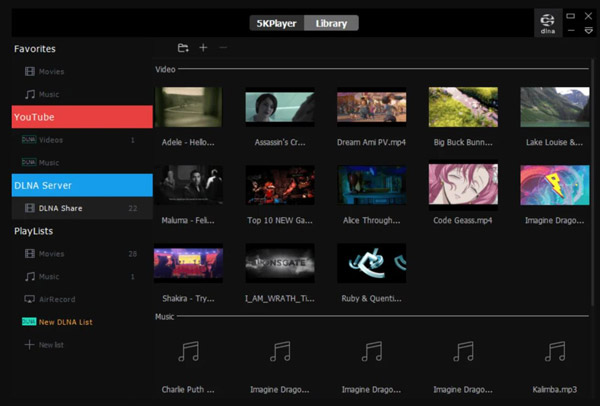Click the film icon beside PlayLists Movies
The height and width of the screenshot is (406, 600).
(30, 254)
